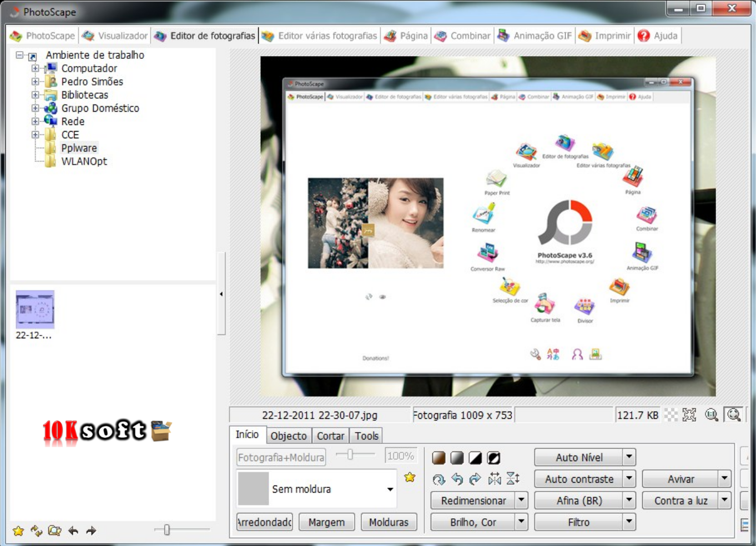The height and width of the screenshot is (546, 756).
Task: Open the Filtro dropdown arrow
Action: [x=629, y=522]
